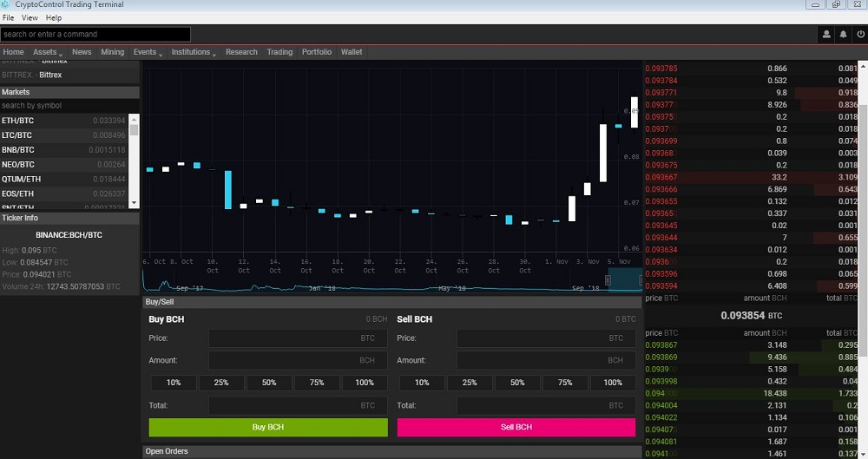The height and width of the screenshot is (459, 868).
Task: Click the Open Orders panel header
Action: 392,452
